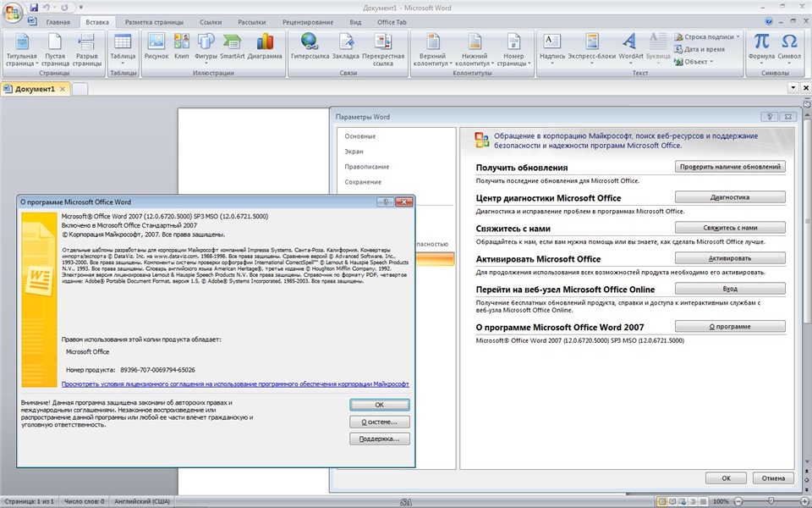Click OK in the About Word dialog

pos(380,405)
